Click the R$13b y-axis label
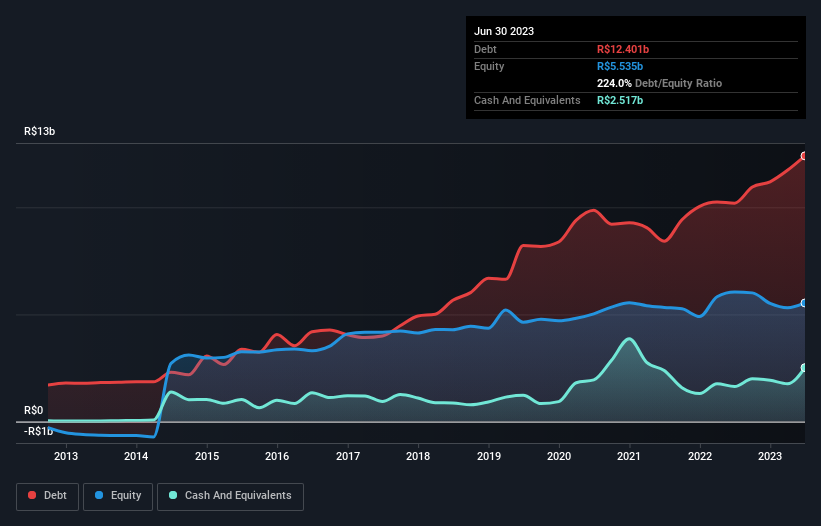 tap(40, 132)
